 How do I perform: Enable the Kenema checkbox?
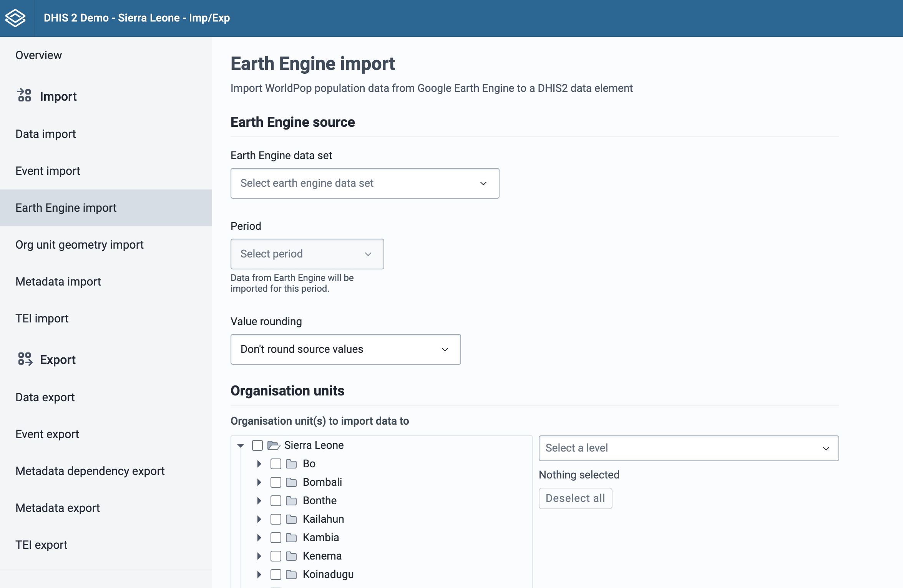click(x=276, y=556)
